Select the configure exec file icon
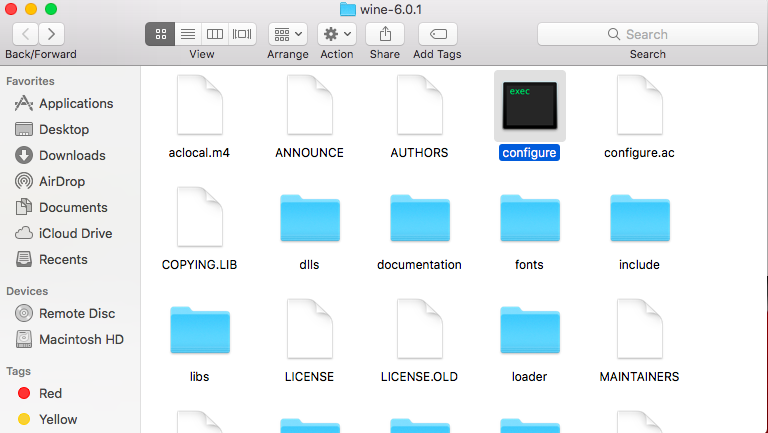The width and height of the screenshot is (768, 433). click(529, 105)
